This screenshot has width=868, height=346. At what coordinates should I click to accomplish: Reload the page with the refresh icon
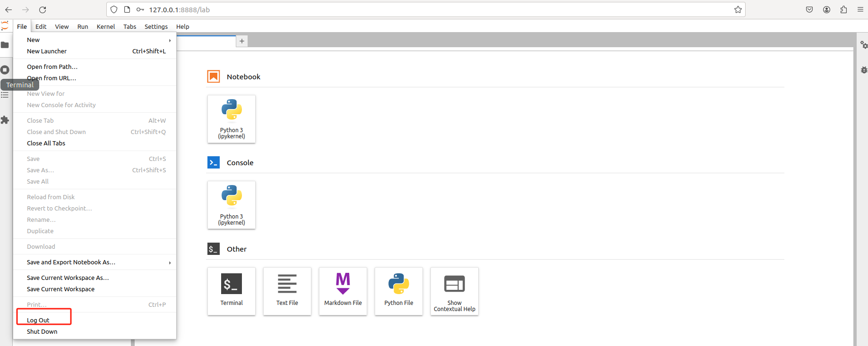tap(43, 9)
